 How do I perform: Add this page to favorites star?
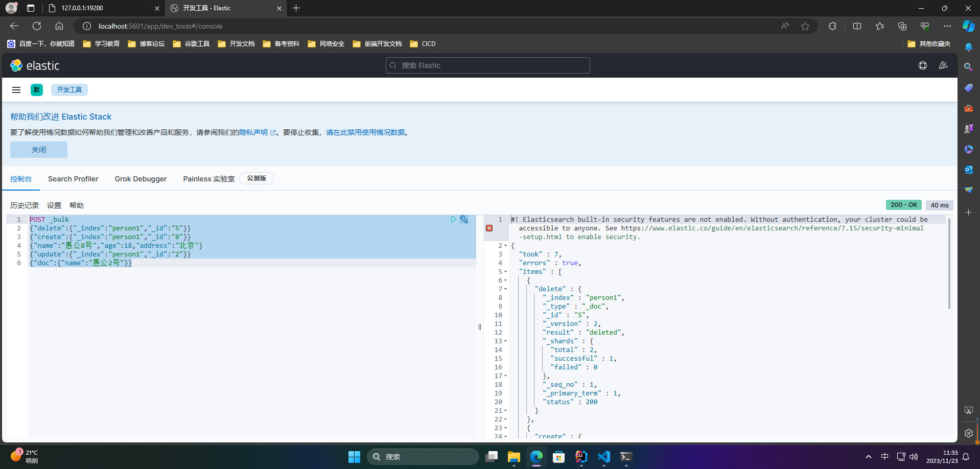pos(805,26)
